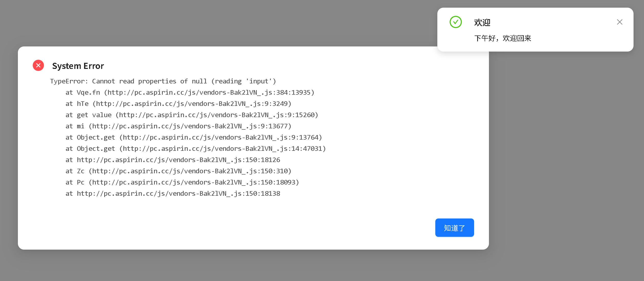644x281 pixels.
Task: Click the hTe stack trace line
Action: coord(178,104)
